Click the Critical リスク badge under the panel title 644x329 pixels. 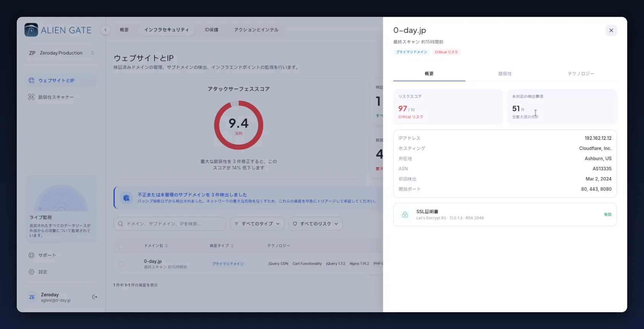pyautogui.click(x=446, y=52)
